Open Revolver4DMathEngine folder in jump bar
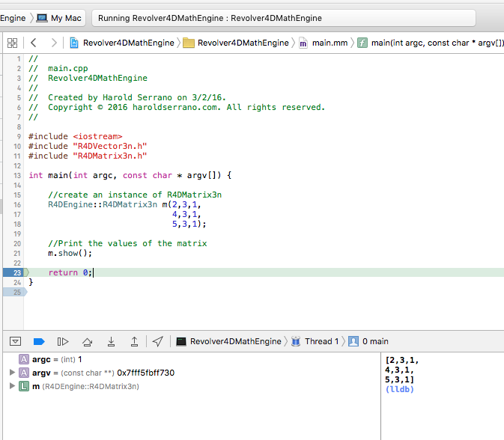Viewport: 504px width, 440px height. 243,43
